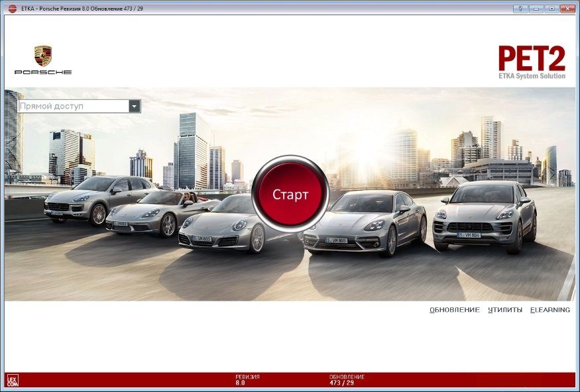Click the РЕВИЗИЯ 8.0 status bar text

click(x=247, y=379)
